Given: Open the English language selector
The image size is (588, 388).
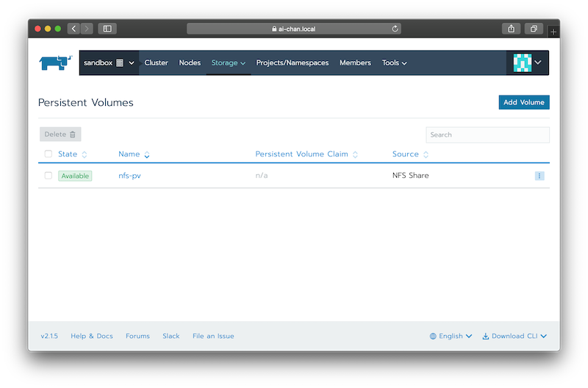Looking at the screenshot, I should [x=451, y=336].
